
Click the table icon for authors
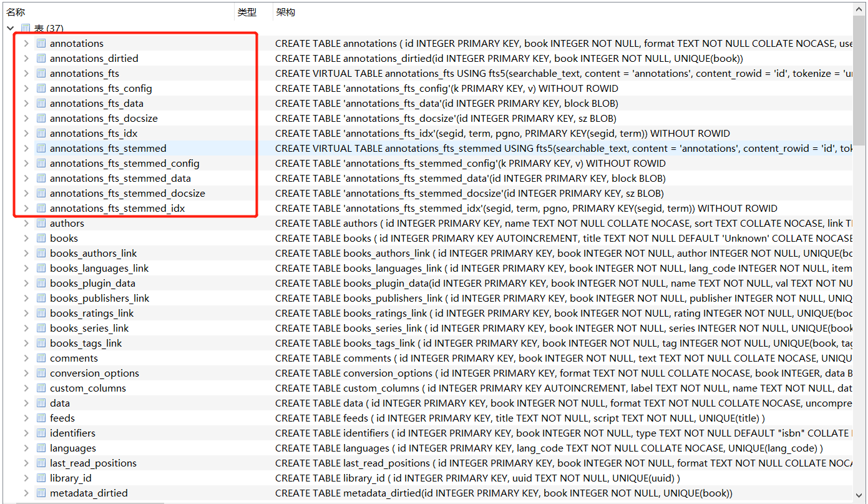click(x=41, y=223)
